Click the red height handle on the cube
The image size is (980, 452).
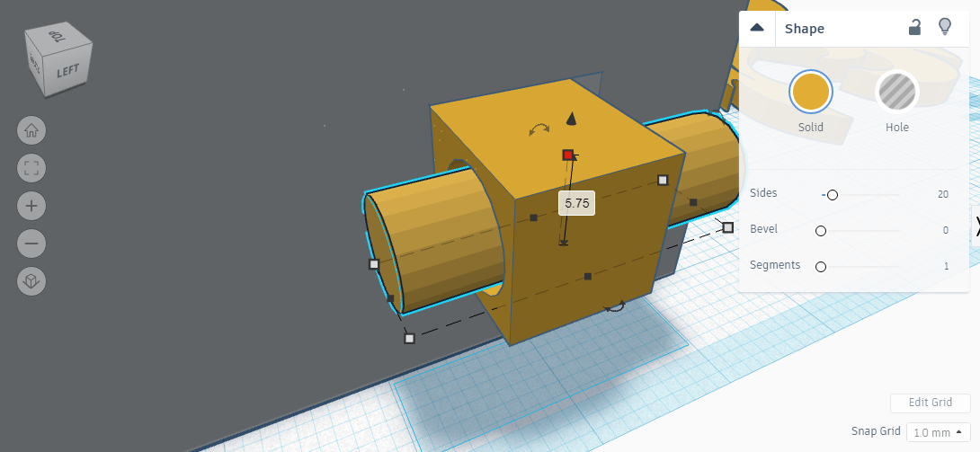click(x=568, y=155)
